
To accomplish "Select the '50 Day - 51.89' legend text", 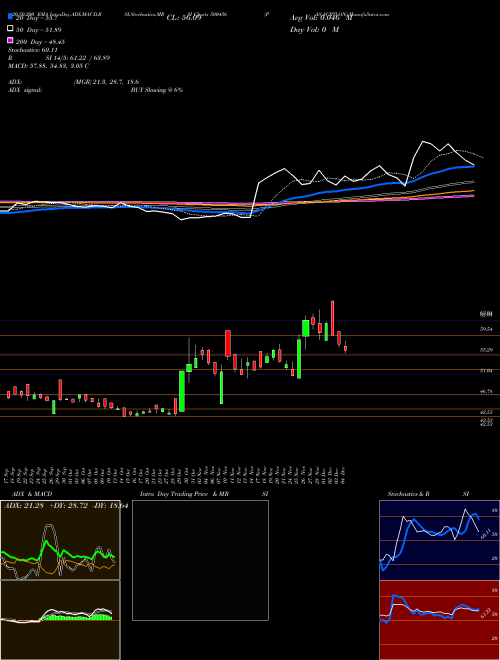I will [x=38, y=29].
